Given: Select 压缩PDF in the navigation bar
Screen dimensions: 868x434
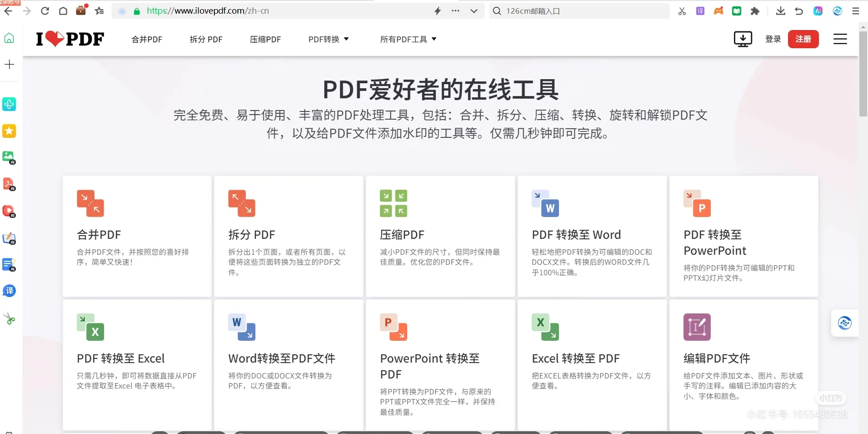Looking at the screenshot, I should point(265,39).
